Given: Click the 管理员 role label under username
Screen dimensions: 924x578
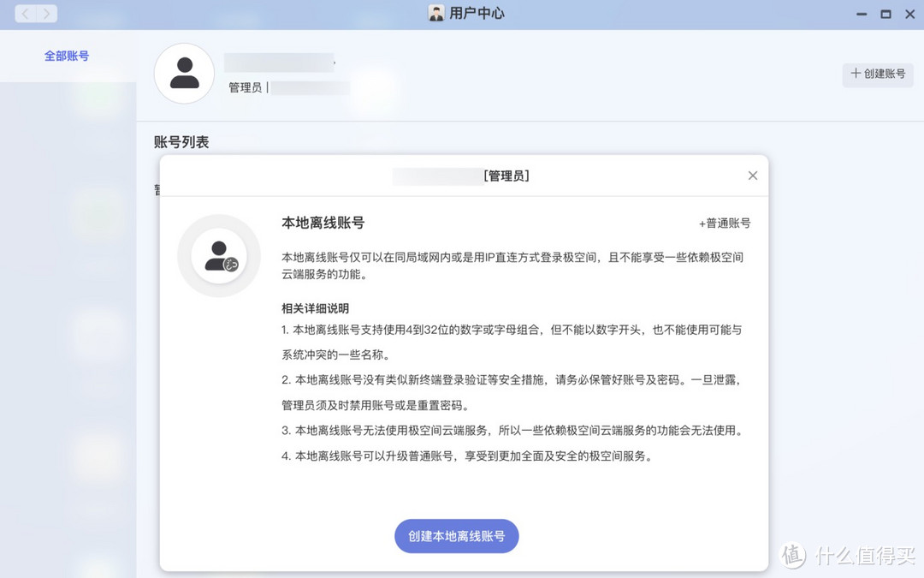Looking at the screenshot, I should 245,87.
